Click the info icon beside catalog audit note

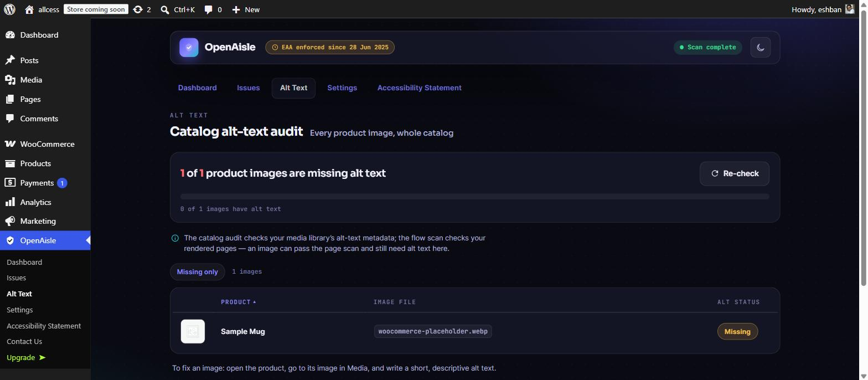[x=175, y=238]
